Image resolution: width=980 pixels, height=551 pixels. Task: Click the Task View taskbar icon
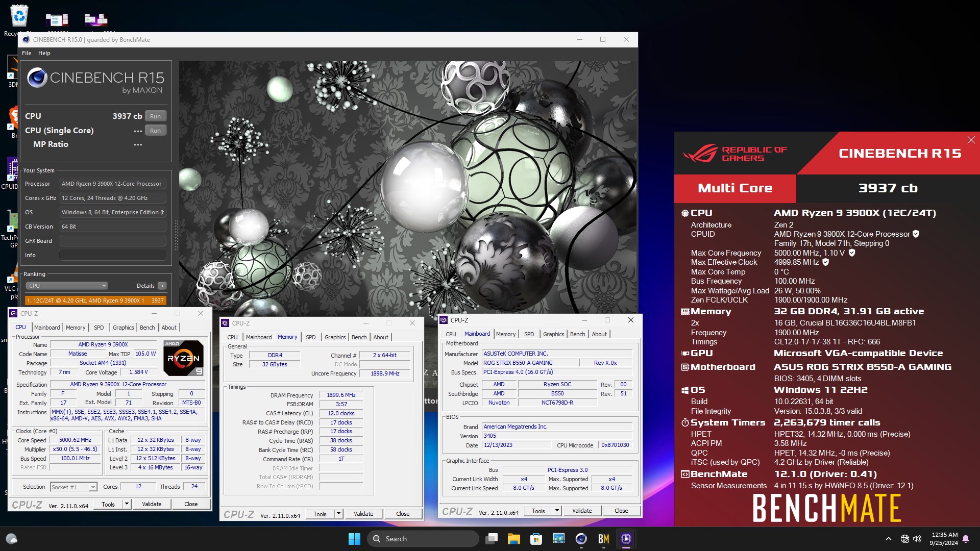[x=492, y=539]
